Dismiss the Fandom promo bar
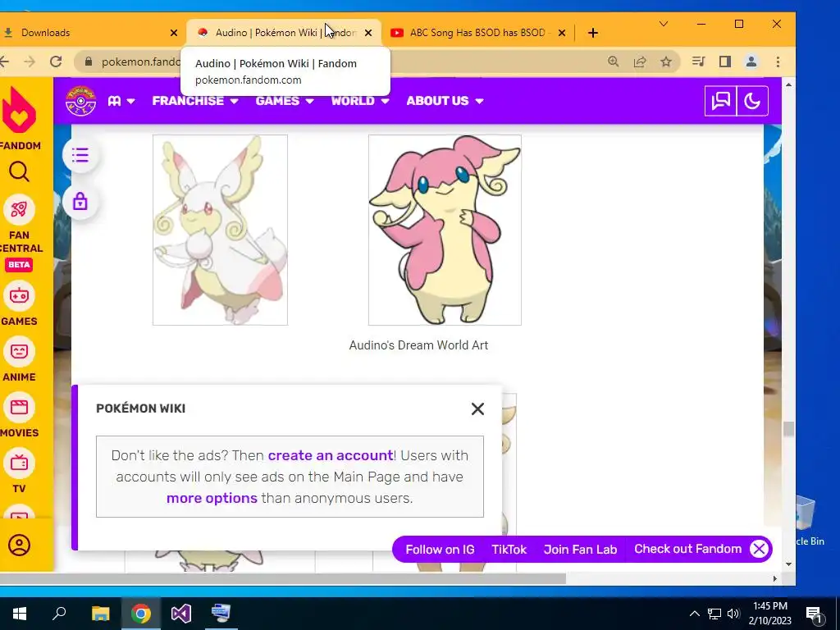 [x=759, y=549]
